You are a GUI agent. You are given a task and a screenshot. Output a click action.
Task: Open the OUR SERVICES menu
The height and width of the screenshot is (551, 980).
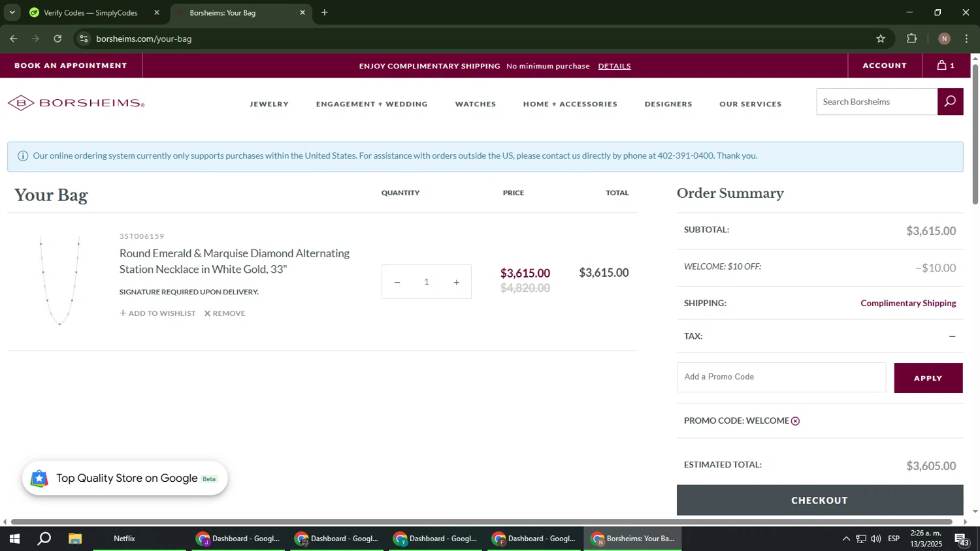coord(751,104)
